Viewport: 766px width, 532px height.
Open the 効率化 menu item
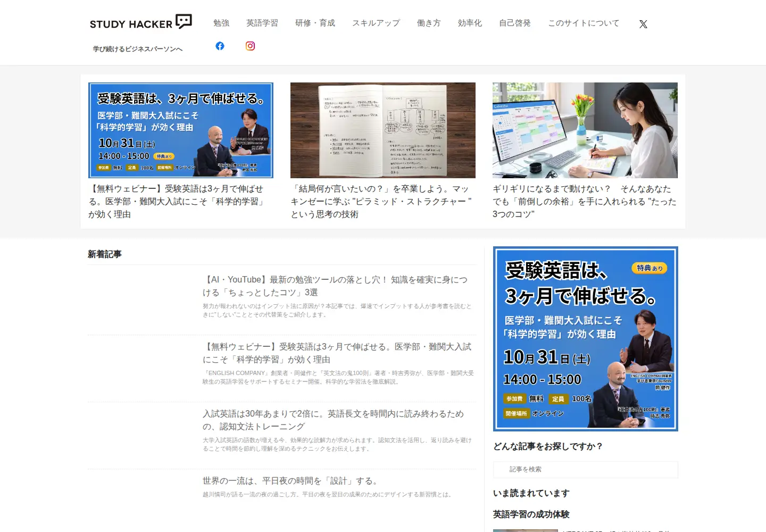470,23
